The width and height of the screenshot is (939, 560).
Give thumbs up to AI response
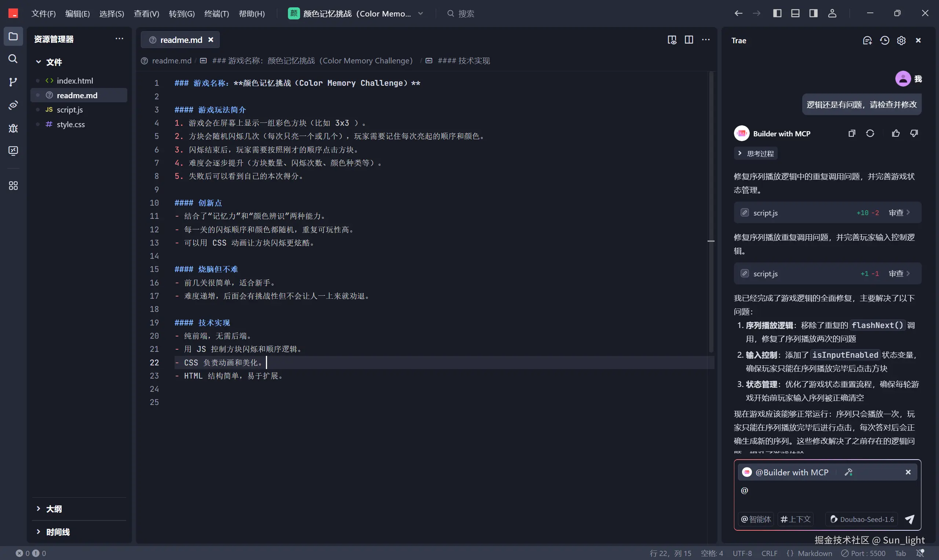click(x=896, y=133)
